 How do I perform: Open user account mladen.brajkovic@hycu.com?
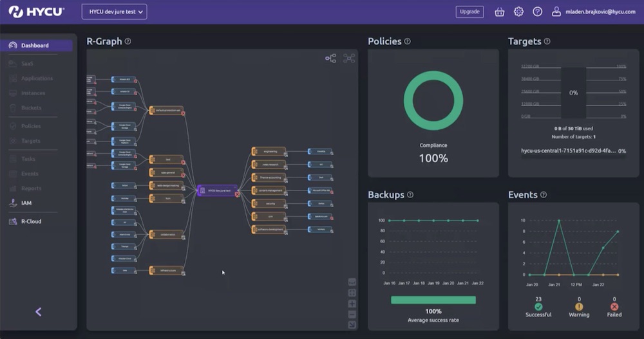[x=593, y=12]
